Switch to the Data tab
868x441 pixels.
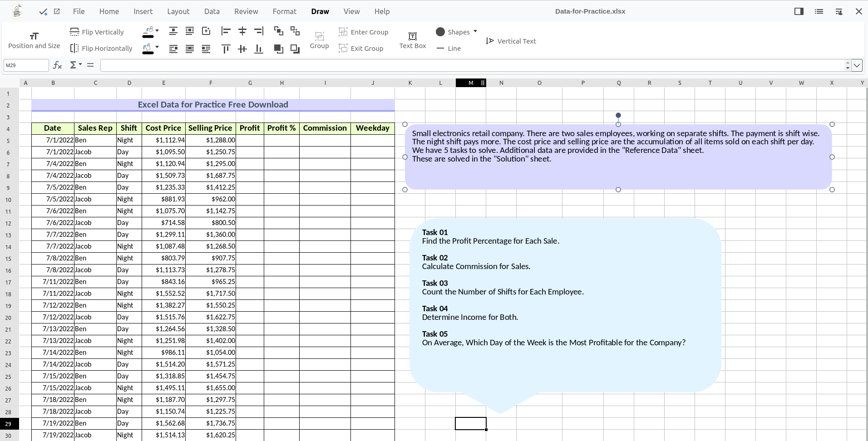(x=212, y=11)
